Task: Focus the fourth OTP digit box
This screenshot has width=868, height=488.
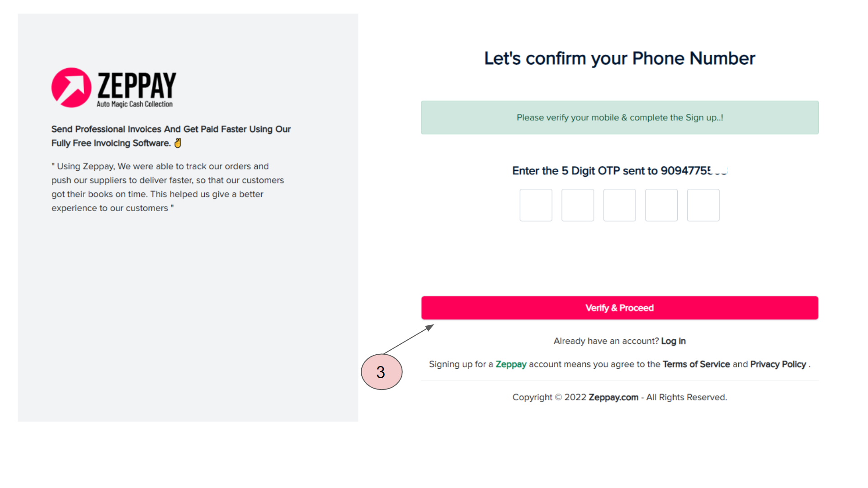Action: coord(661,205)
